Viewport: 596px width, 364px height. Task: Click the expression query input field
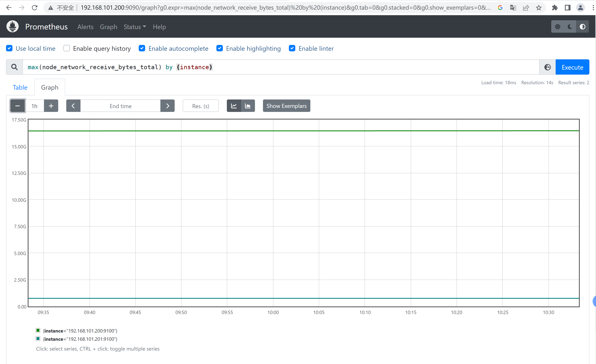click(x=281, y=67)
